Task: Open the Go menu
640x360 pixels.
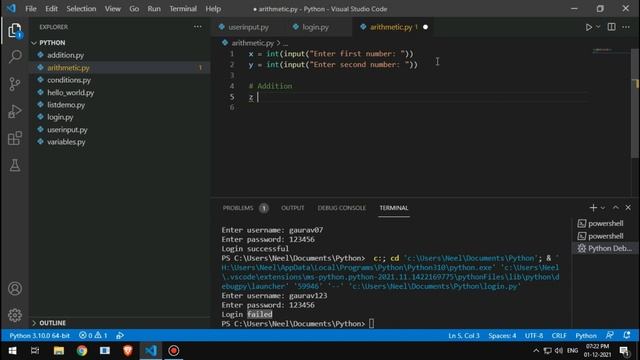Action: pos(134,9)
